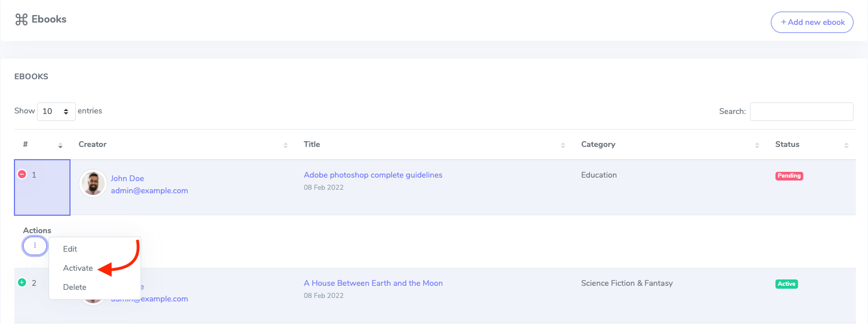Choose Delete from the actions menu
The height and width of the screenshot is (324, 868).
pos(75,287)
